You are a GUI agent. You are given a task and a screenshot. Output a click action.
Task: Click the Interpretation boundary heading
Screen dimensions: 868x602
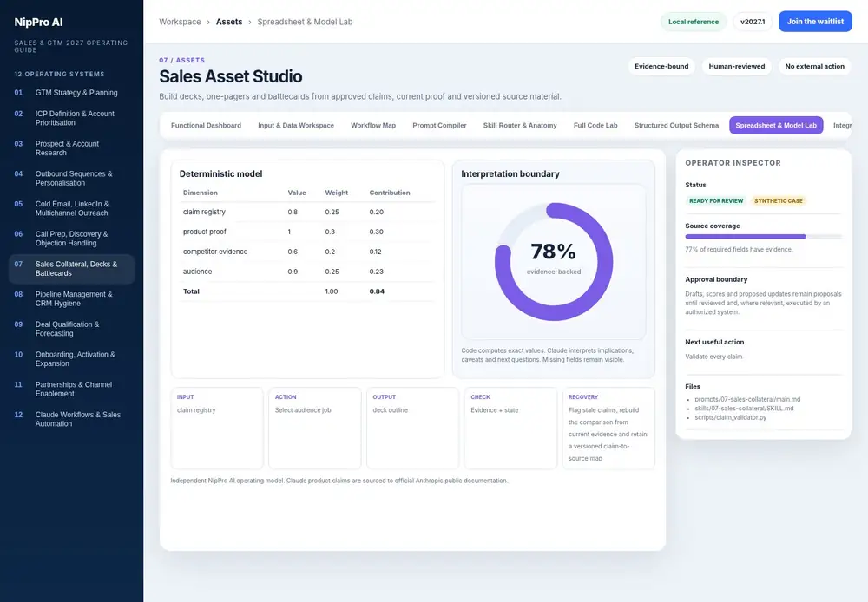tap(510, 173)
